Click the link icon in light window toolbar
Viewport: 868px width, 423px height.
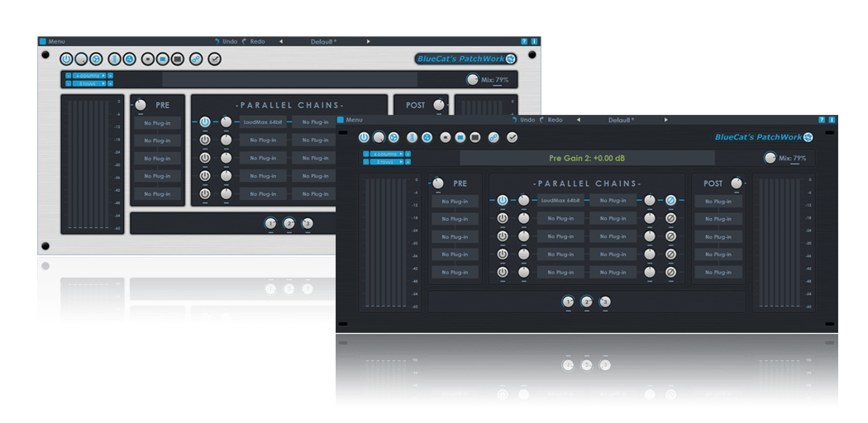[x=196, y=59]
